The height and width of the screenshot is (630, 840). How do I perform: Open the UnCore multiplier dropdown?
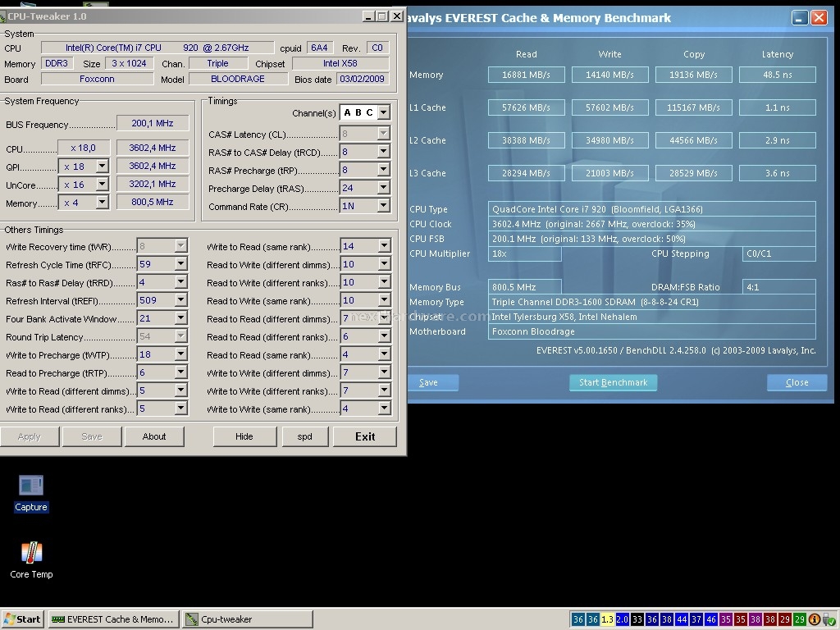[102, 185]
